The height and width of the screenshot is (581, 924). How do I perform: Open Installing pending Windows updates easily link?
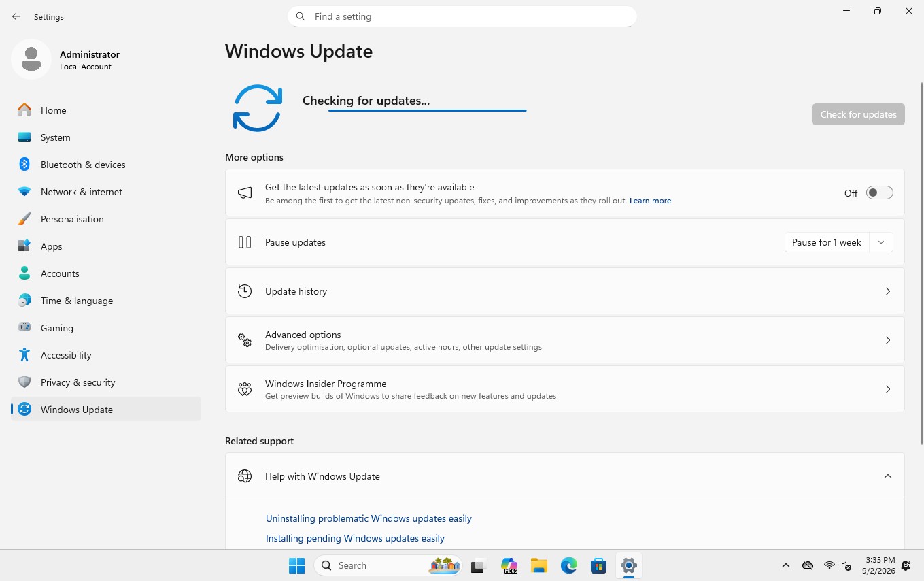[x=355, y=538]
